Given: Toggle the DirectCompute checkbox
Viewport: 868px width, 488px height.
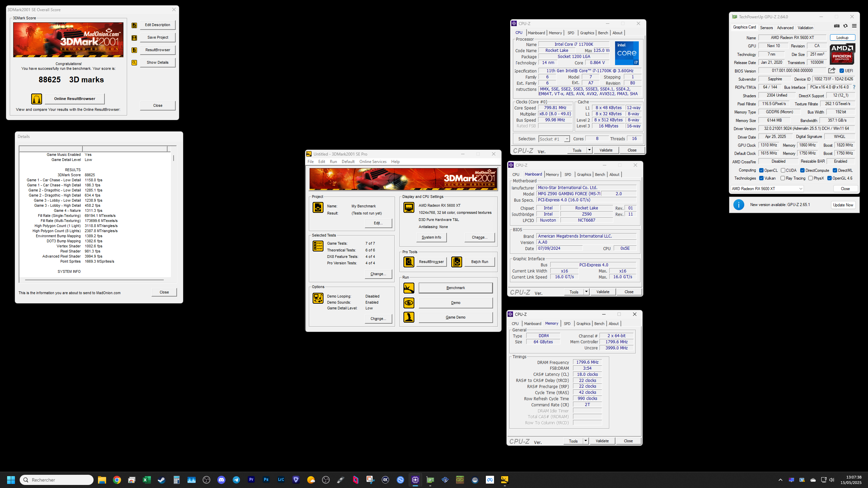Looking at the screenshot, I should coord(803,170).
